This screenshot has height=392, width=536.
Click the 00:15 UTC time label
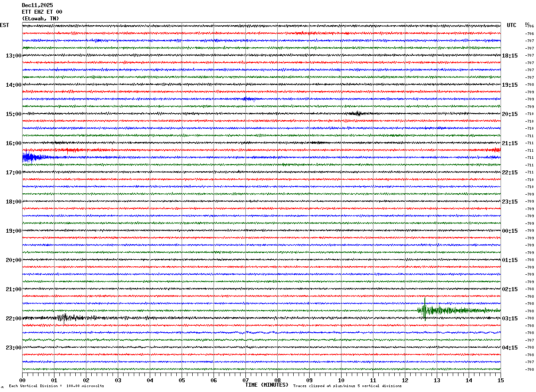point(509,231)
